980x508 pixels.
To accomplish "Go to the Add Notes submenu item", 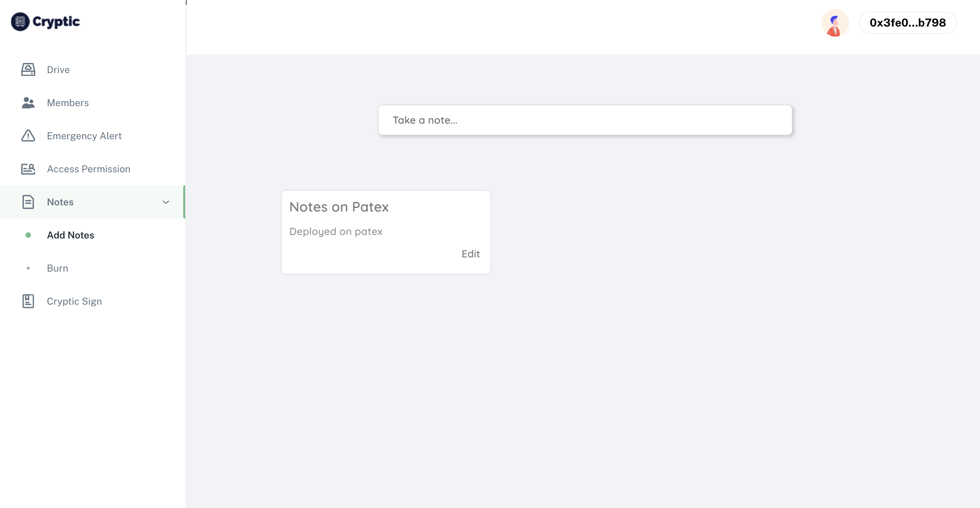I will 71,235.
